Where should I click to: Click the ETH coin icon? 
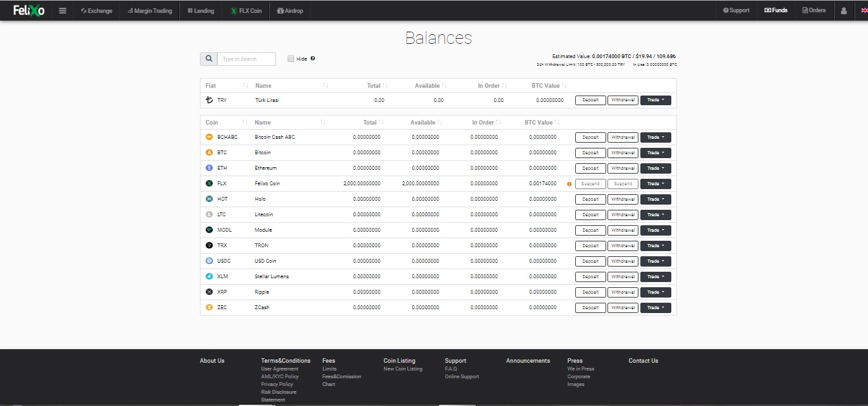pyautogui.click(x=209, y=168)
